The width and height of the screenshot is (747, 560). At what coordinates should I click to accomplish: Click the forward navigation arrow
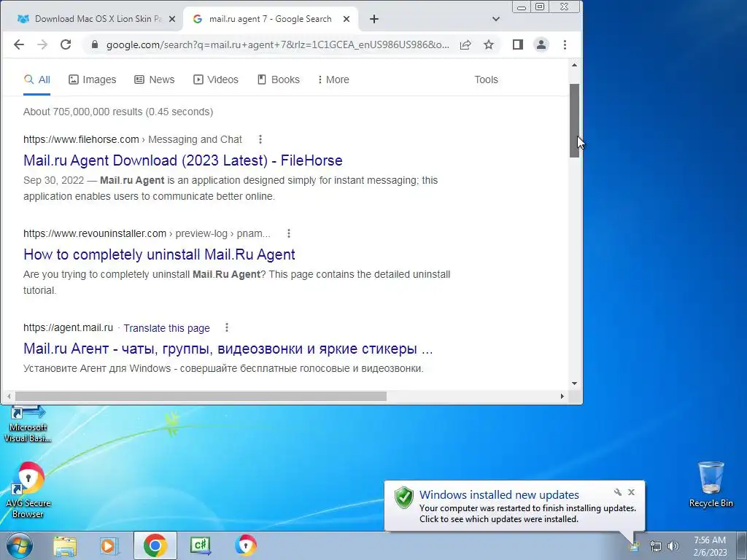(42, 44)
